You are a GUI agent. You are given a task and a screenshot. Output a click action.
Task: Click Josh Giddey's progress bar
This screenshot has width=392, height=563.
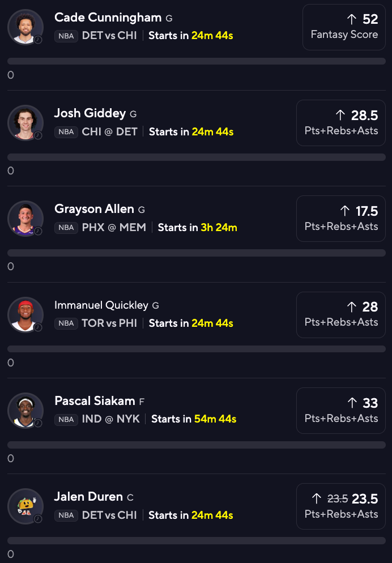196,157
